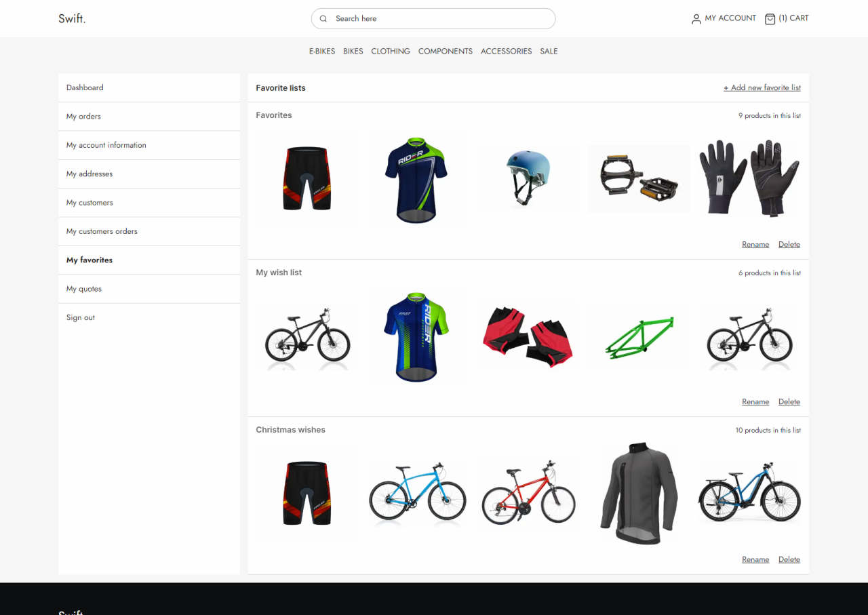The width and height of the screenshot is (868, 615).
Task: Focus the Search here input field
Action: click(441, 19)
